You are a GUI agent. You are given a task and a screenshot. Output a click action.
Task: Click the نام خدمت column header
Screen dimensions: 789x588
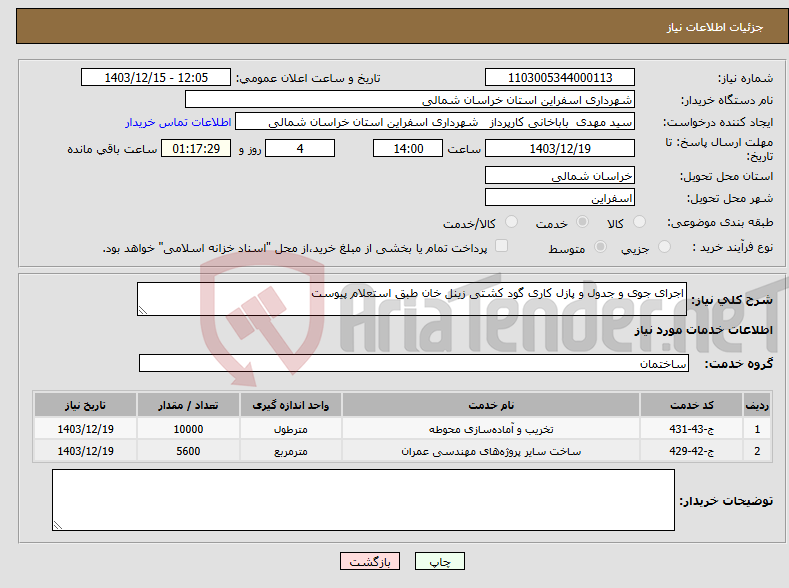[x=491, y=405]
